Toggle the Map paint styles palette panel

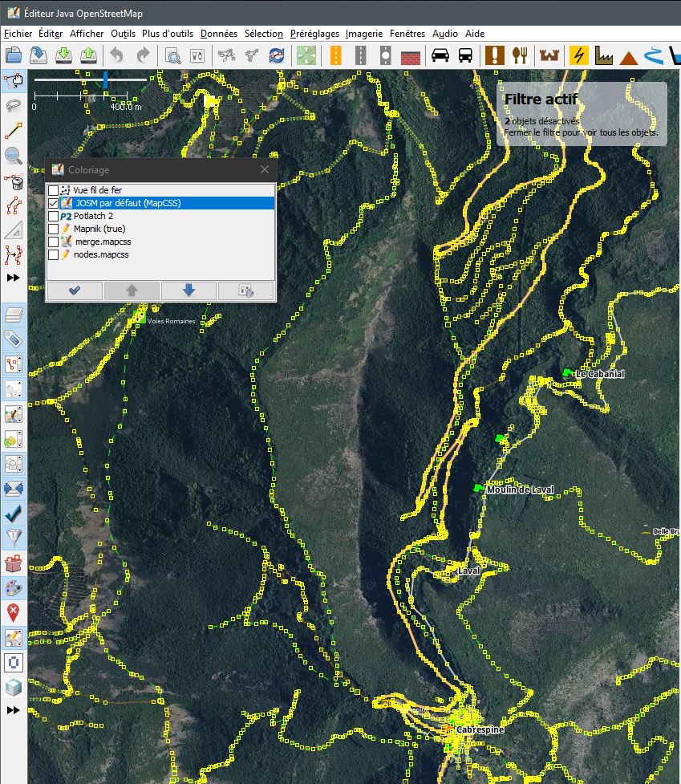point(14,588)
